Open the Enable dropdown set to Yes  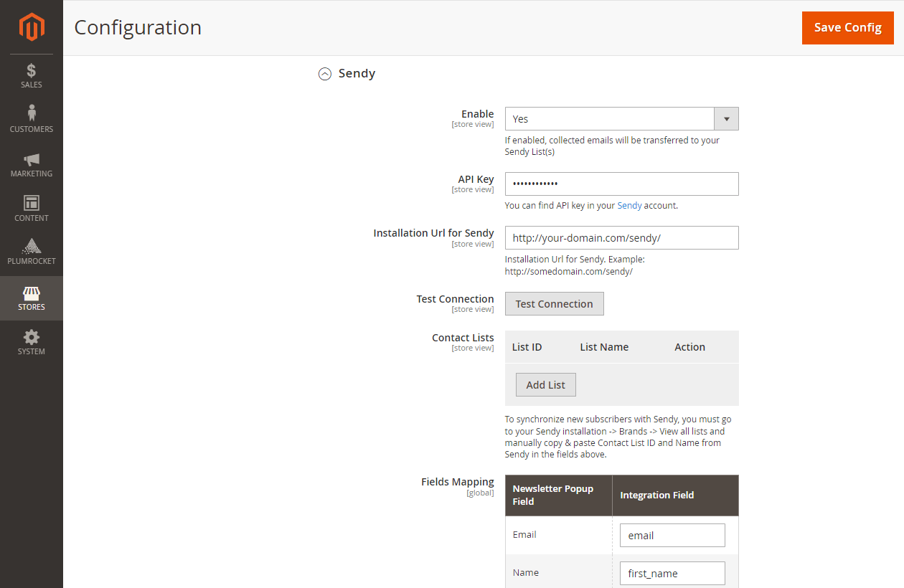coord(610,119)
